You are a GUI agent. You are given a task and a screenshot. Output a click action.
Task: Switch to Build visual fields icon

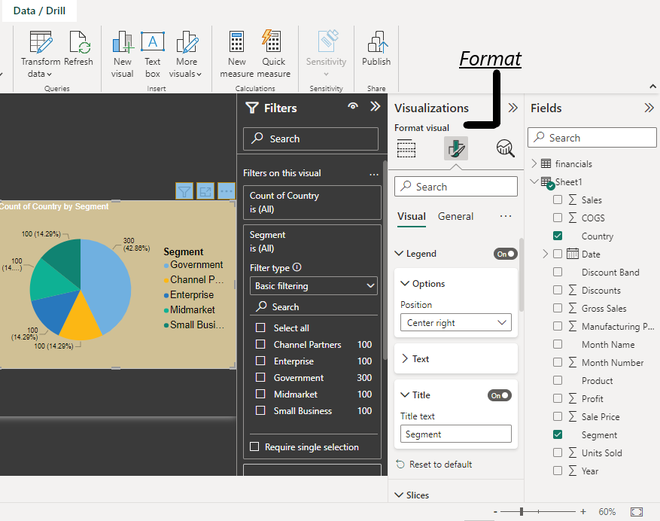pos(406,148)
